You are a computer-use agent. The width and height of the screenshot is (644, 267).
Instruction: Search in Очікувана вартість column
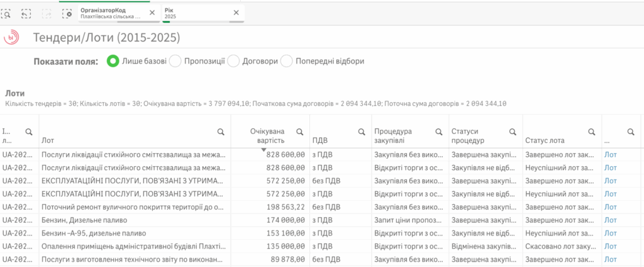(299, 132)
